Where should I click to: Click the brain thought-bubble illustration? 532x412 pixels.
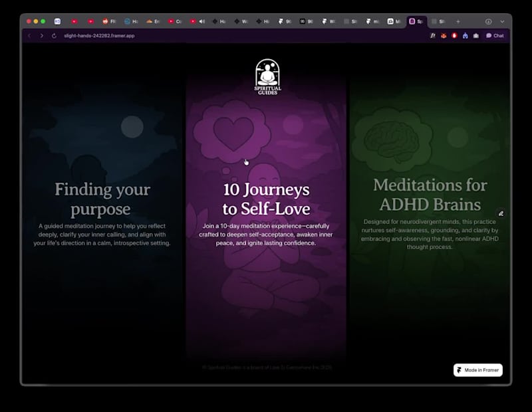tap(392, 139)
